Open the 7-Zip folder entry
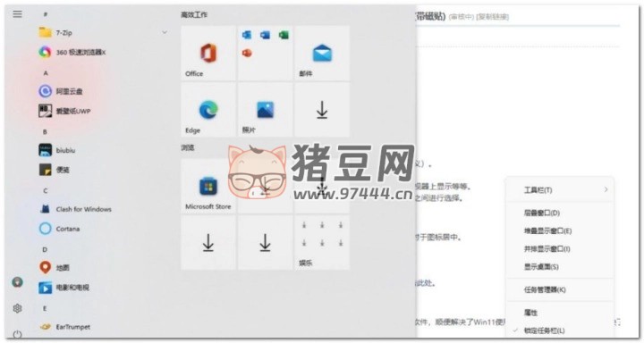 [x=103, y=32]
